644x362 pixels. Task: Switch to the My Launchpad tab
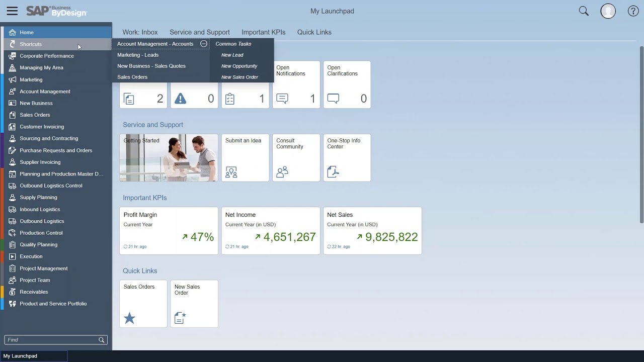point(20,355)
